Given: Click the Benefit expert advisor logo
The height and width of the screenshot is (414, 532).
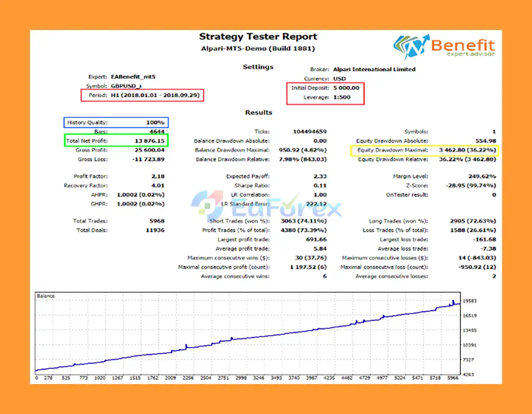Looking at the screenshot, I should tap(444, 47).
